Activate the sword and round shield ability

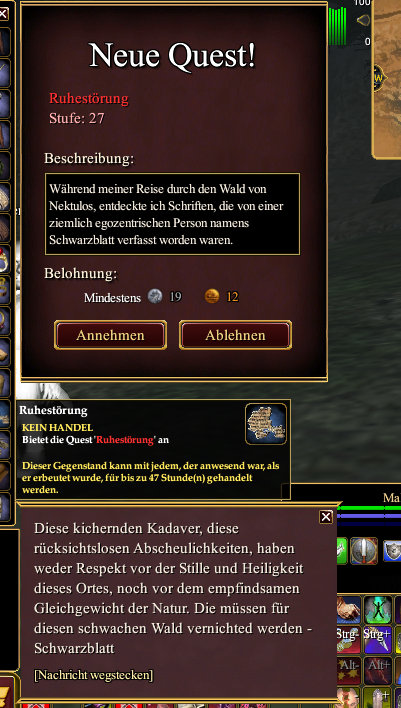tap(364, 550)
